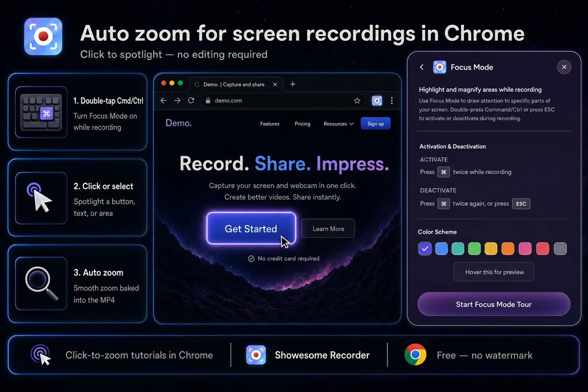Close the Focus Mode panel
The height and width of the screenshot is (392, 588).
564,67
